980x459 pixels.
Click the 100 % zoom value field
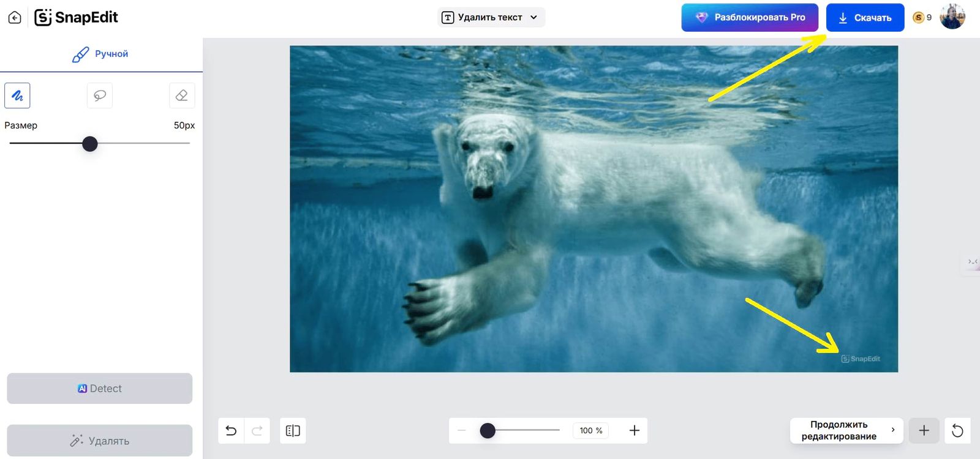point(591,431)
